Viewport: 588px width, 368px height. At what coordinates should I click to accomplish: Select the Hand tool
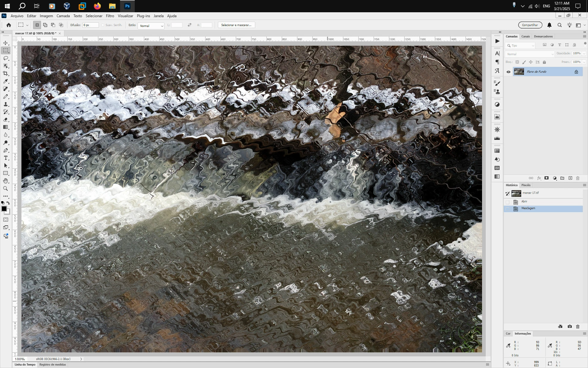pyautogui.click(x=6, y=181)
